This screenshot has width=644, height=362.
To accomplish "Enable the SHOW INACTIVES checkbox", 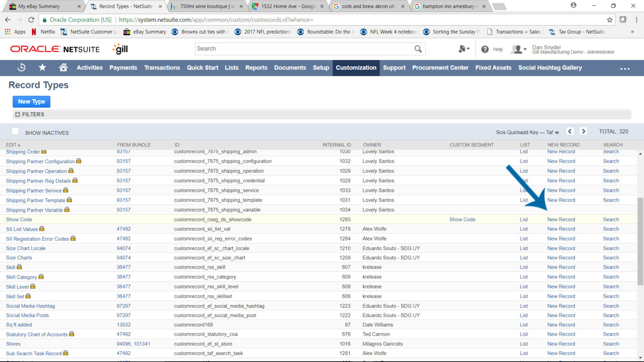I will click(15, 131).
